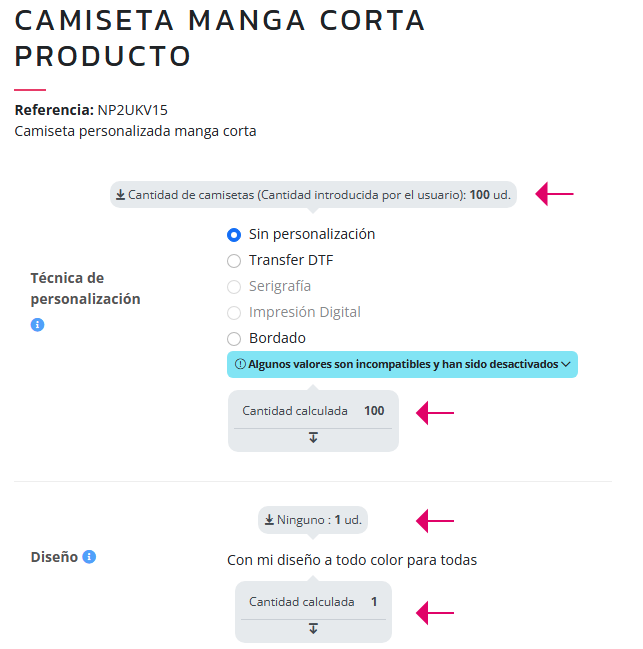643x649 pixels.
Task: Select the Bordado radio button
Action: [234, 339]
